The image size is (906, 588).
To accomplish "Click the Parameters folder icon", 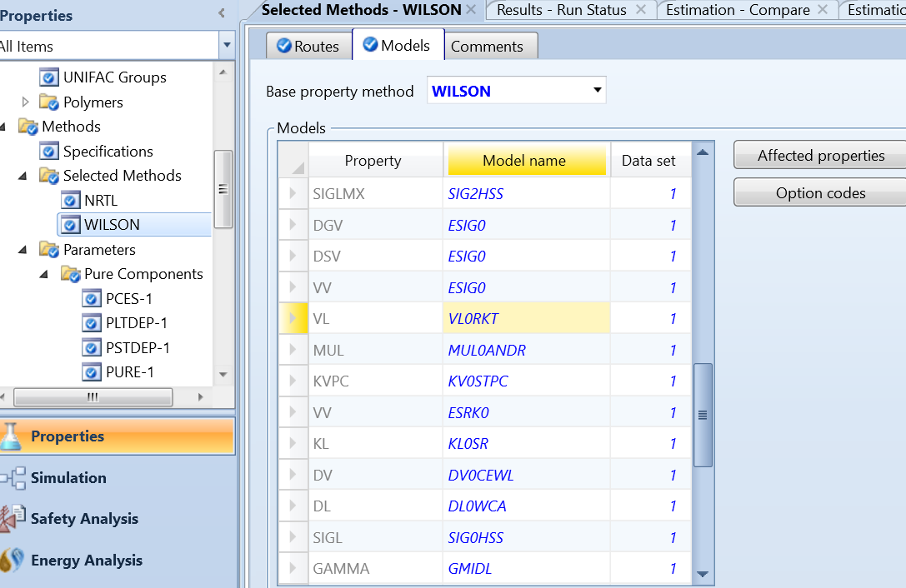I will pyautogui.click(x=49, y=250).
